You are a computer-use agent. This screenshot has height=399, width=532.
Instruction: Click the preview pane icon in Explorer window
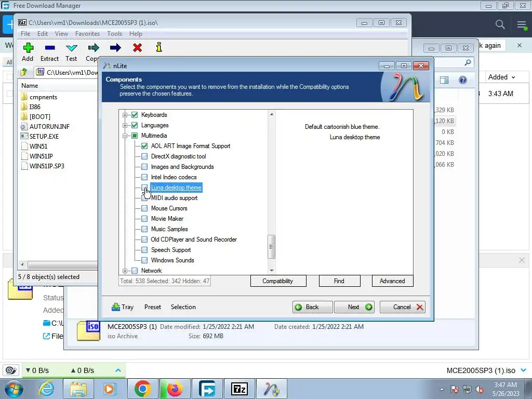444,80
